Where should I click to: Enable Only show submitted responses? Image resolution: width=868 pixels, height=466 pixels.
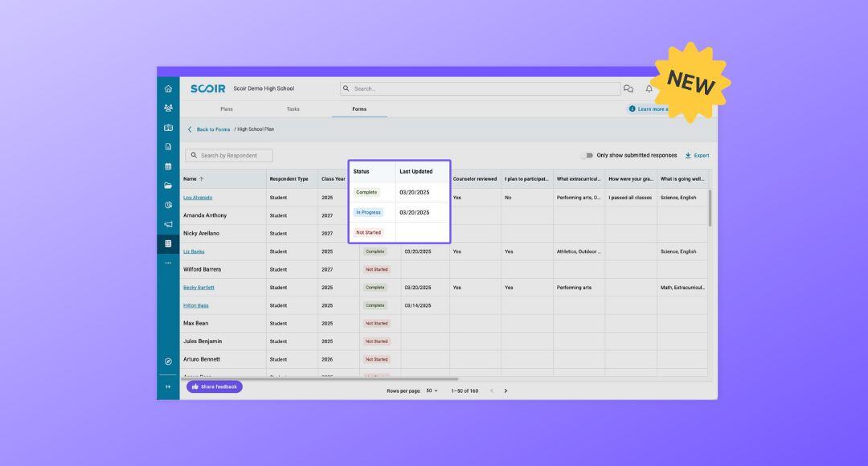pyautogui.click(x=588, y=155)
